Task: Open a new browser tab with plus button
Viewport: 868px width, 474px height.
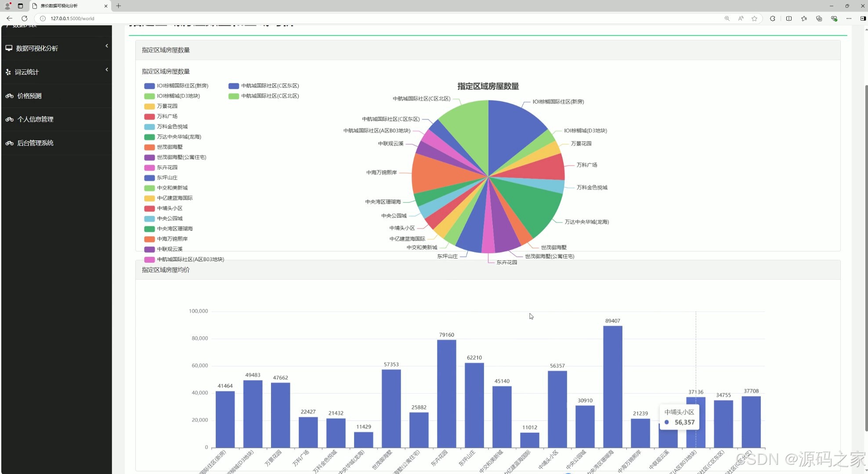Action: click(119, 6)
